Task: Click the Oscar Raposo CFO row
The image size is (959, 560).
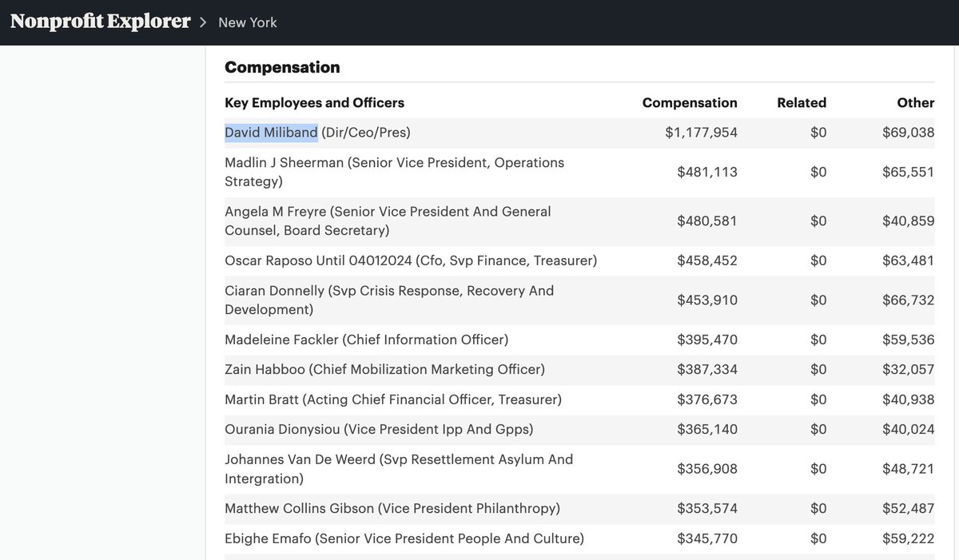Action: (x=411, y=260)
